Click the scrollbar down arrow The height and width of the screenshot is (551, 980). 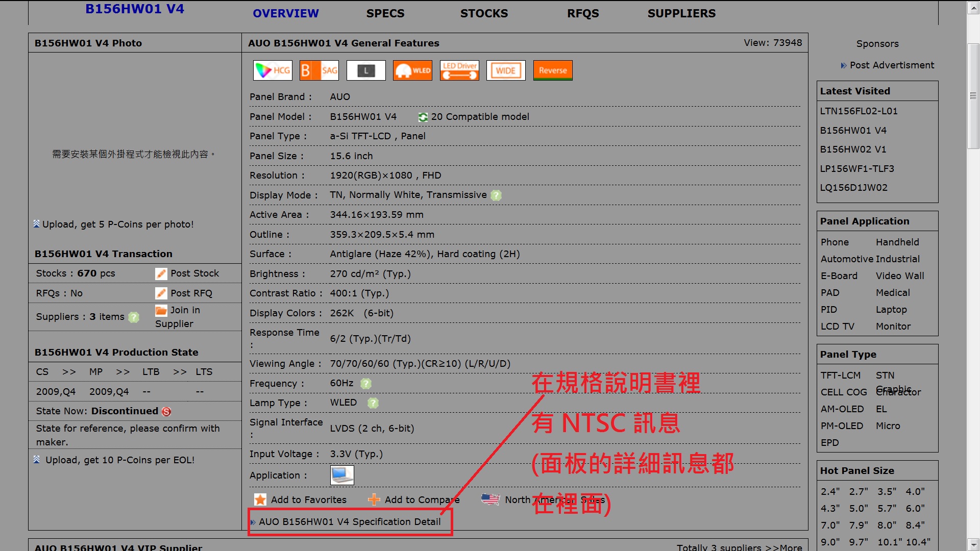[x=973, y=544]
